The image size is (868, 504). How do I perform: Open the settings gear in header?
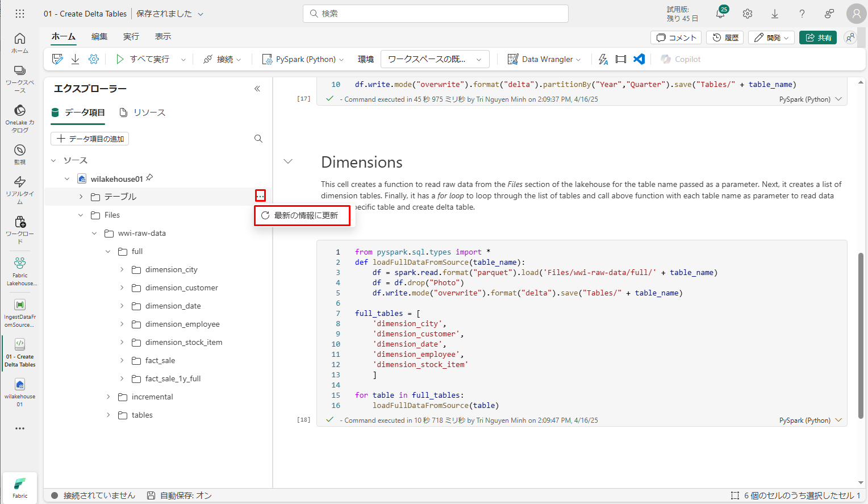click(x=748, y=14)
